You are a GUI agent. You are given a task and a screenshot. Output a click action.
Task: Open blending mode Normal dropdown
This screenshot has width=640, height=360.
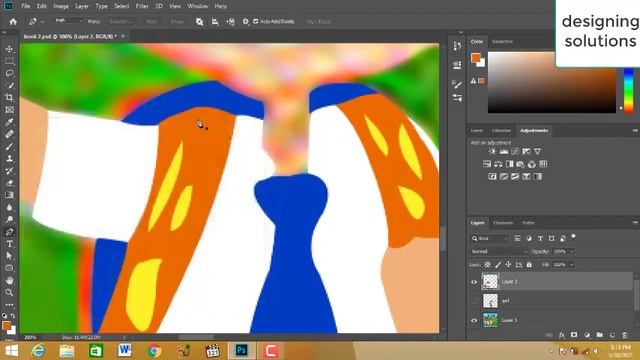click(499, 251)
